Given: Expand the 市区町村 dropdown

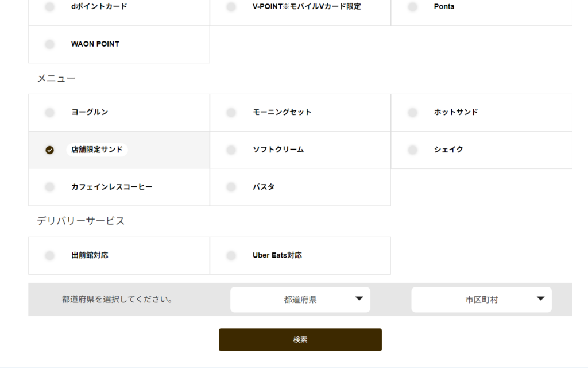Looking at the screenshot, I should coord(481,300).
